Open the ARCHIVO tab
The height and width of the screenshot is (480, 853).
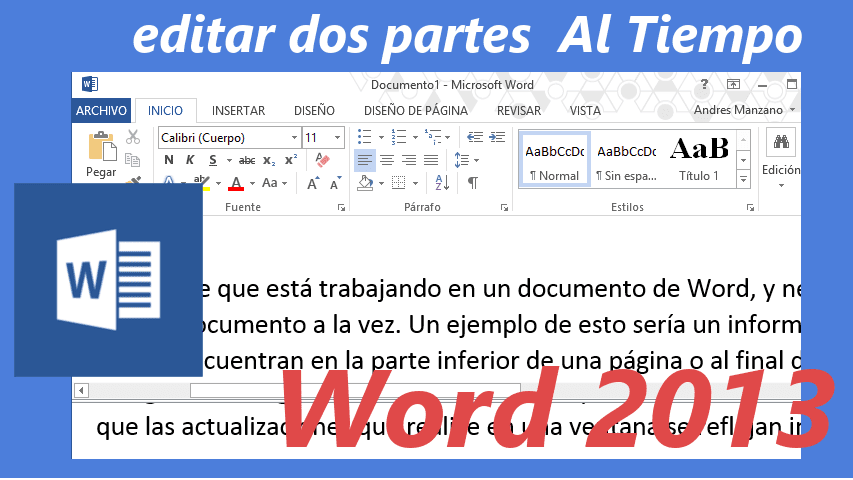click(101, 110)
